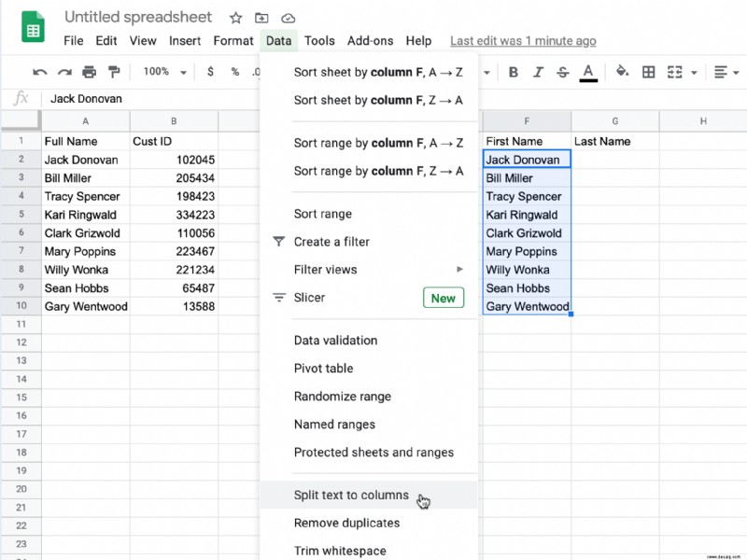Click the Cust ID header cell
The height and width of the screenshot is (560, 747).
click(x=174, y=142)
